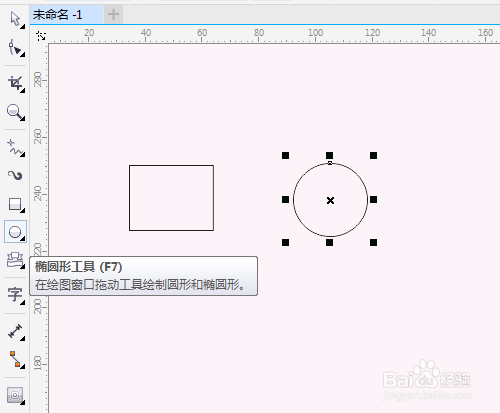
Task: Click the circle's top-right selection handle
Action: tap(373, 155)
